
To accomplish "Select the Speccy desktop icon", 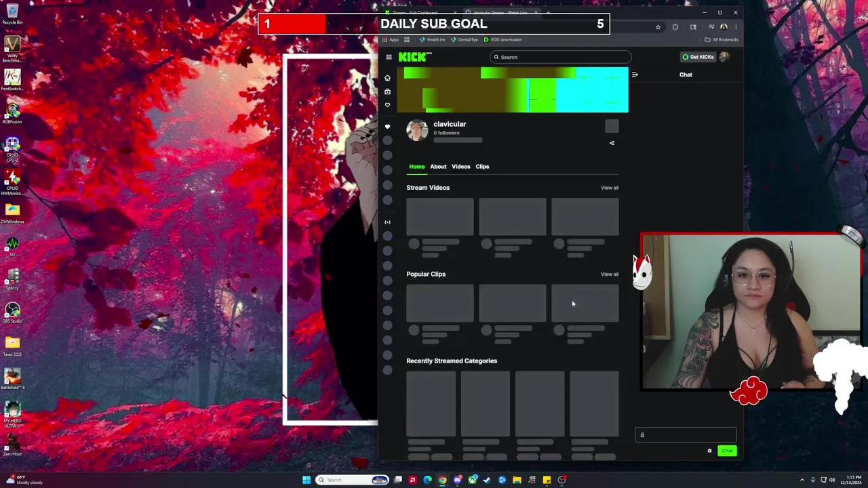I will coord(12,279).
